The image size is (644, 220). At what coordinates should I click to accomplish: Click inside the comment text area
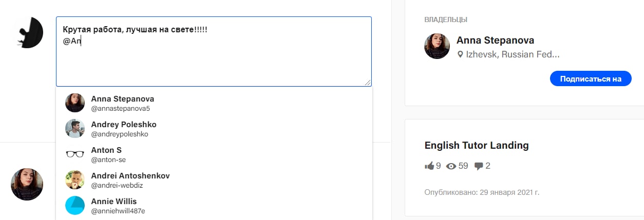click(x=214, y=62)
